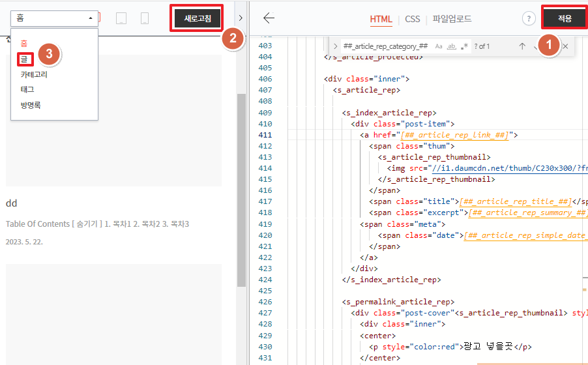This screenshot has height=365, width=588.
Task: Click the 적용 apply button
Action: 565,18
